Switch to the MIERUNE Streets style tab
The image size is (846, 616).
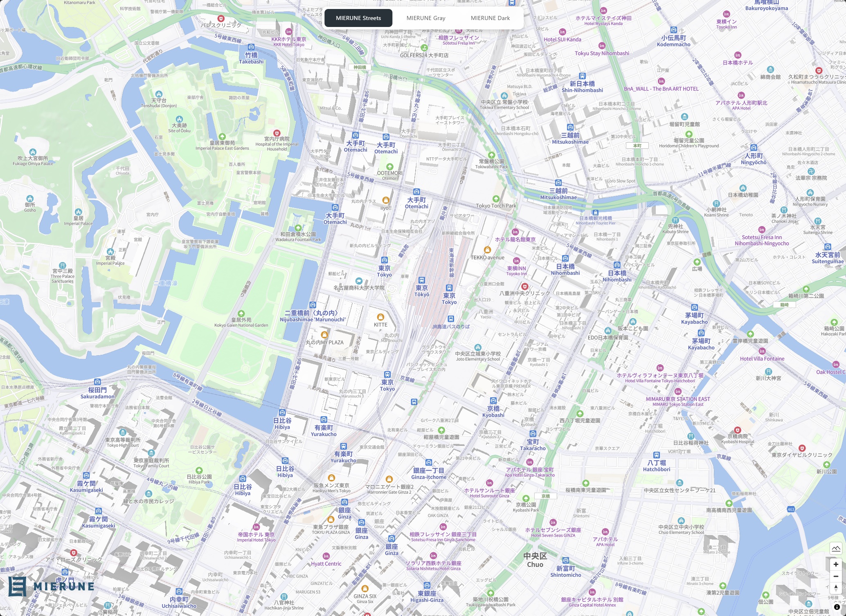tap(358, 18)
